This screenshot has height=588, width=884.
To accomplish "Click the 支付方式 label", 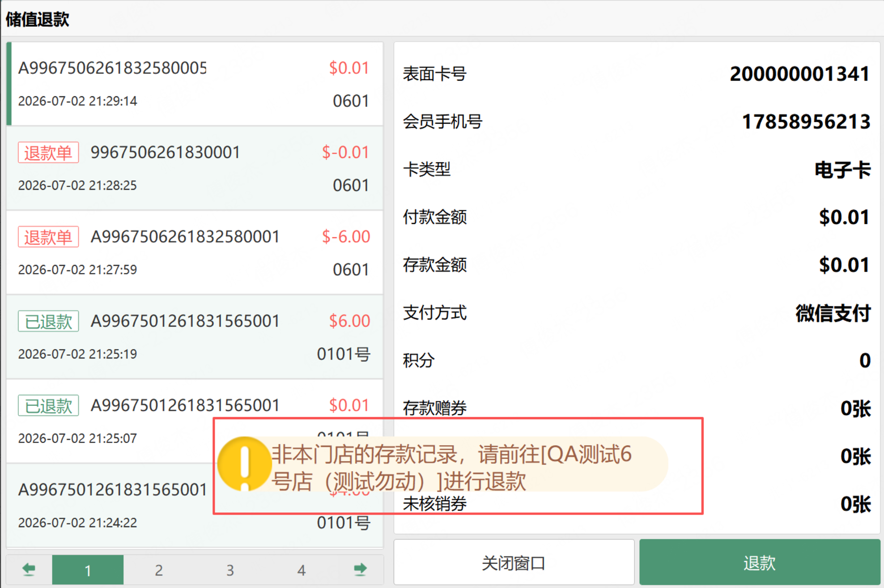I will click(435, 313).
